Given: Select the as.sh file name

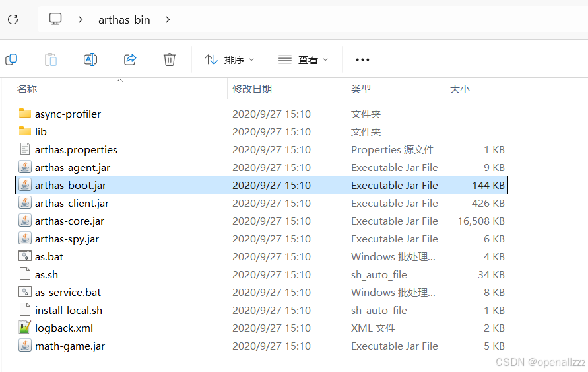Looking at the screenshot, I should 46,275.
